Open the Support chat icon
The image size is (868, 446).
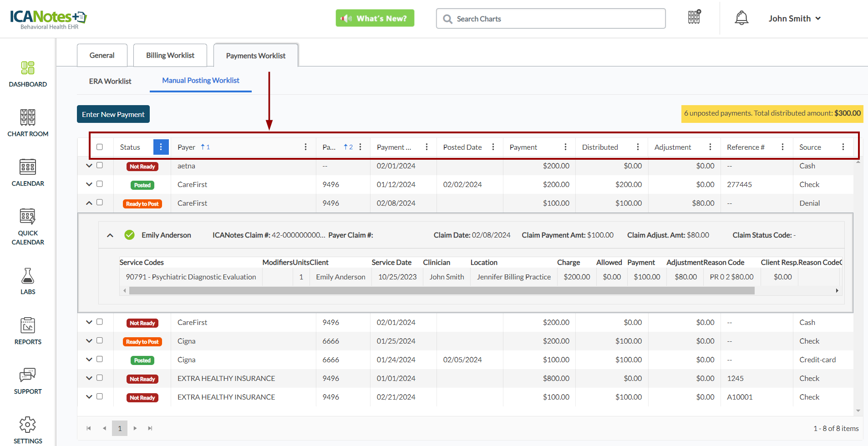[x=28, y=375]
